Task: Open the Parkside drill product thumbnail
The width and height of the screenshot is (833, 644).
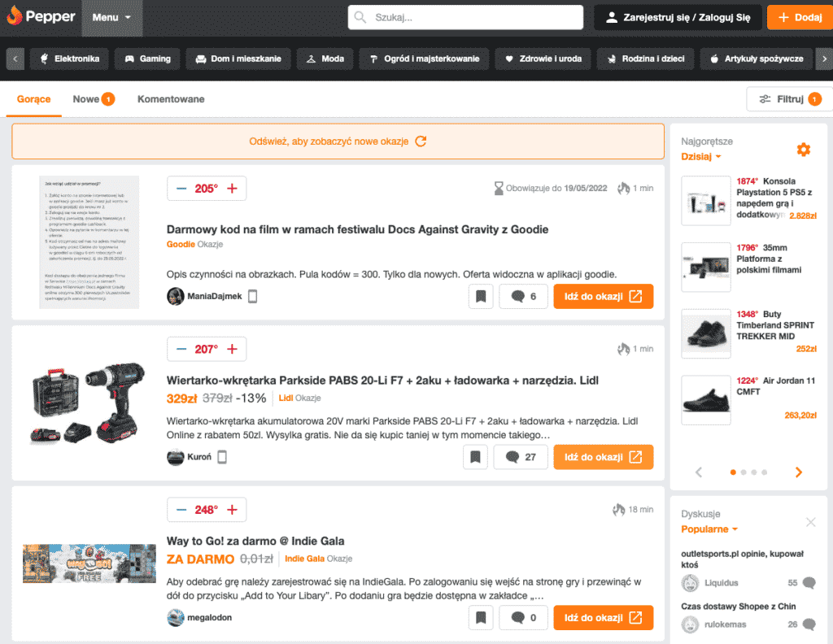Action: tap(88, 403)
